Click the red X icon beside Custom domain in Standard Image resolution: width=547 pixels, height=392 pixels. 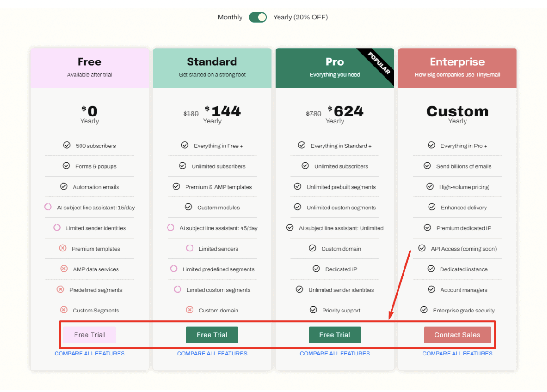tap(190, 310)
